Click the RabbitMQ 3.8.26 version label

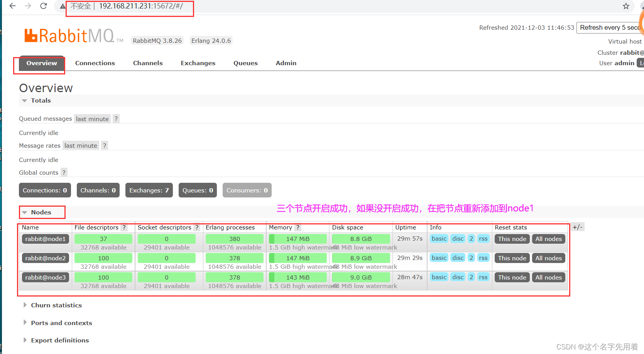157,41
